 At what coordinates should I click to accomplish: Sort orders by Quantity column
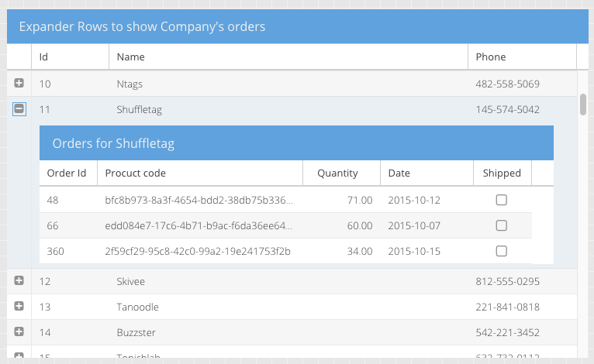point(340,173)
